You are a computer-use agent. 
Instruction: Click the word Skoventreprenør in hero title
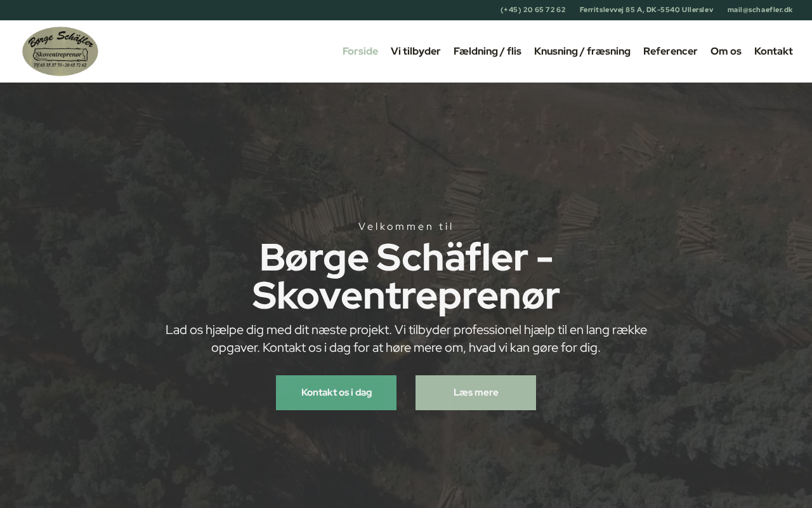click(x=406, y=296)
